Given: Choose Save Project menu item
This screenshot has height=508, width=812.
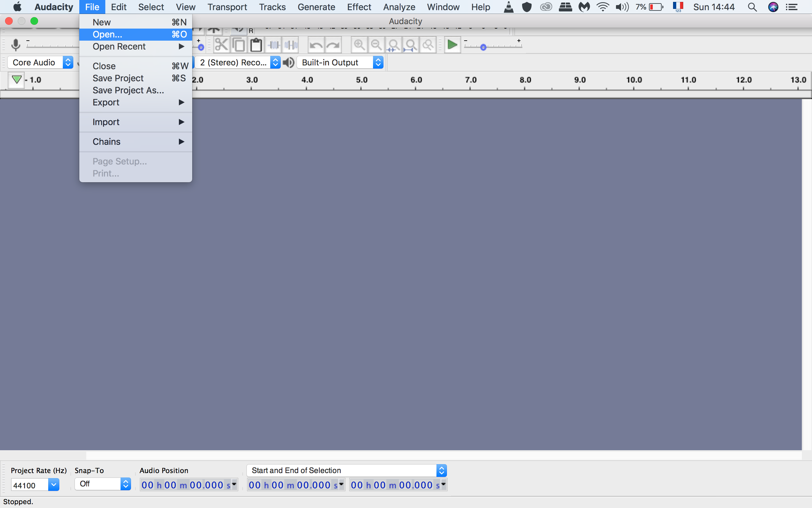Looking at the screenshot, I should click(135, 78).
